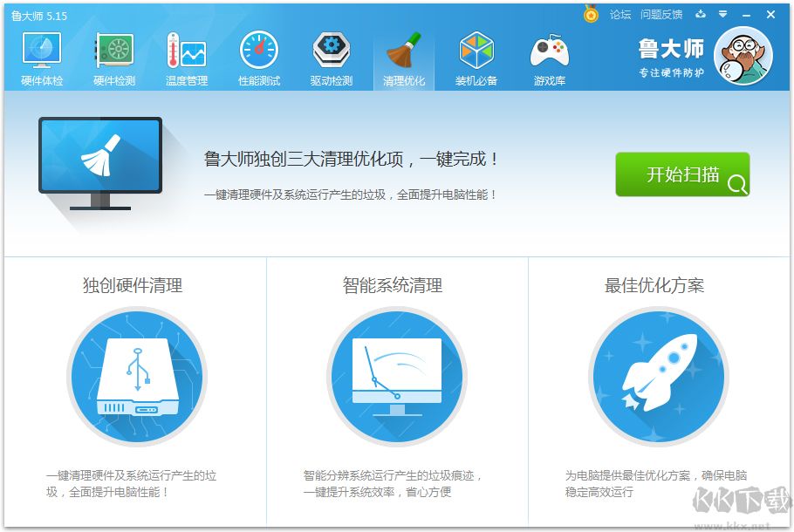Open the 硬件体检 hardware checkup section

42,59
